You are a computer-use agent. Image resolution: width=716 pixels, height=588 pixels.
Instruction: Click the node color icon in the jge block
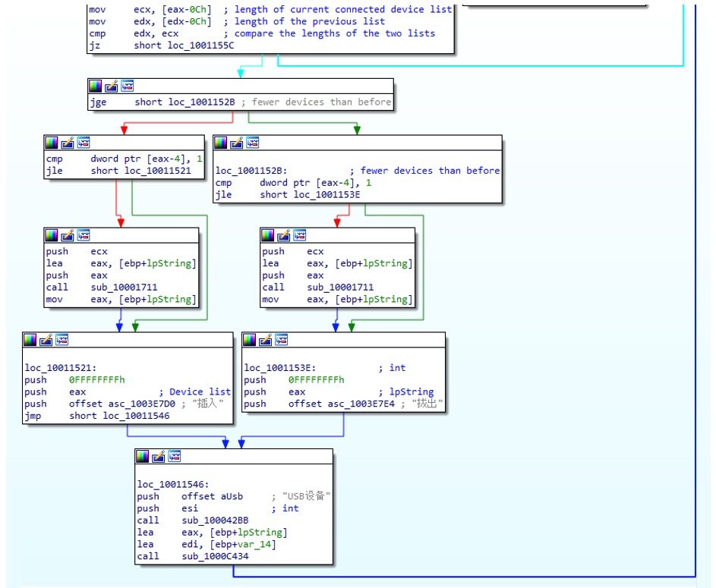96,86
